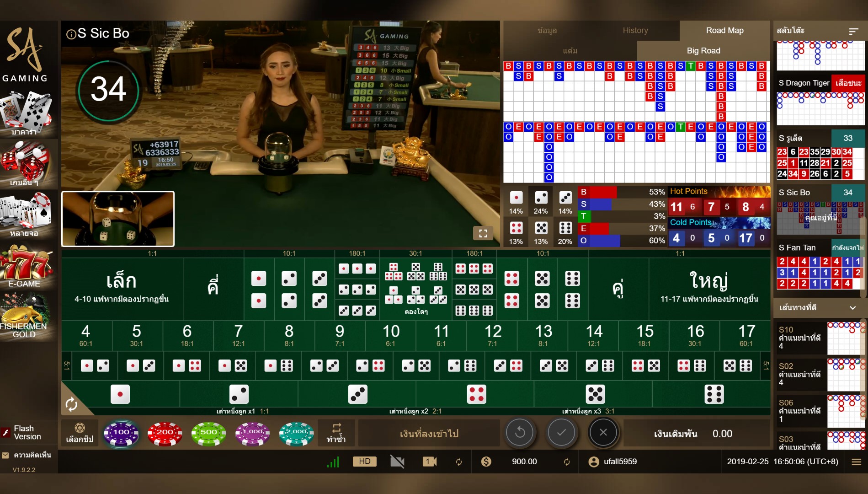
Task: Cancel bet with the X button
Action: click(x=603, y=433)
